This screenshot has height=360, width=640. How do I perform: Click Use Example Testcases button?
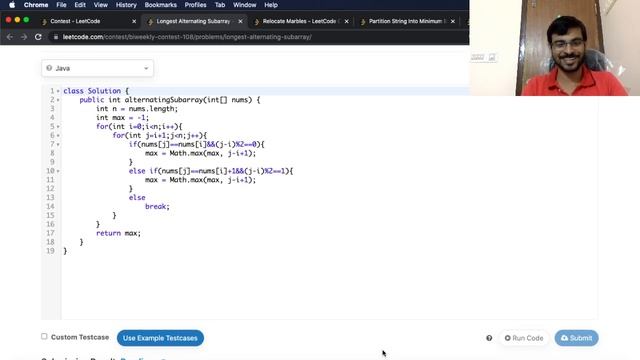click(160, 338)
